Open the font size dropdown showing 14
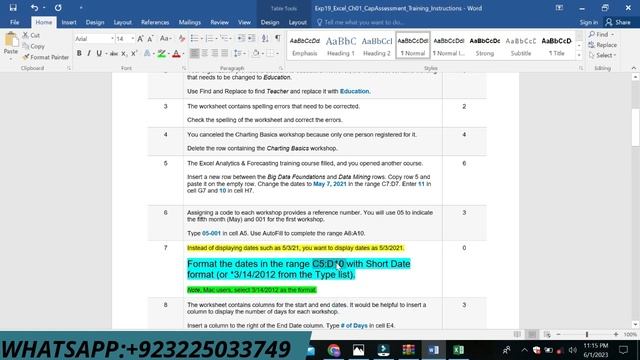The width and height of the screenshot is (640, 360). pyautogui.click(x=132, y=39)
